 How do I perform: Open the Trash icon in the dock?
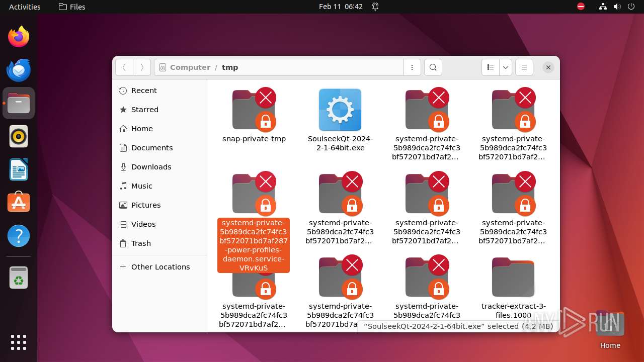click(19, 278)
